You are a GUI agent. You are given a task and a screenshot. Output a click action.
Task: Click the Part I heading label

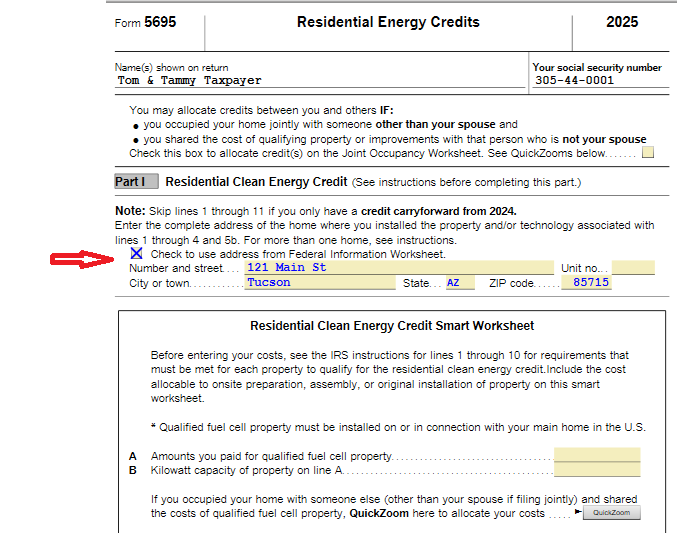(x=136, y=181)
